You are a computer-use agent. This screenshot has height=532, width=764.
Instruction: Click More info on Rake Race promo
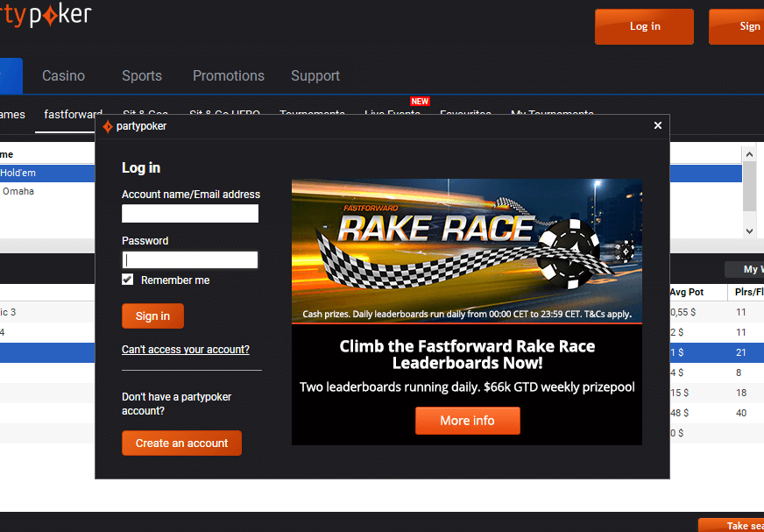[x=467, y=421]
